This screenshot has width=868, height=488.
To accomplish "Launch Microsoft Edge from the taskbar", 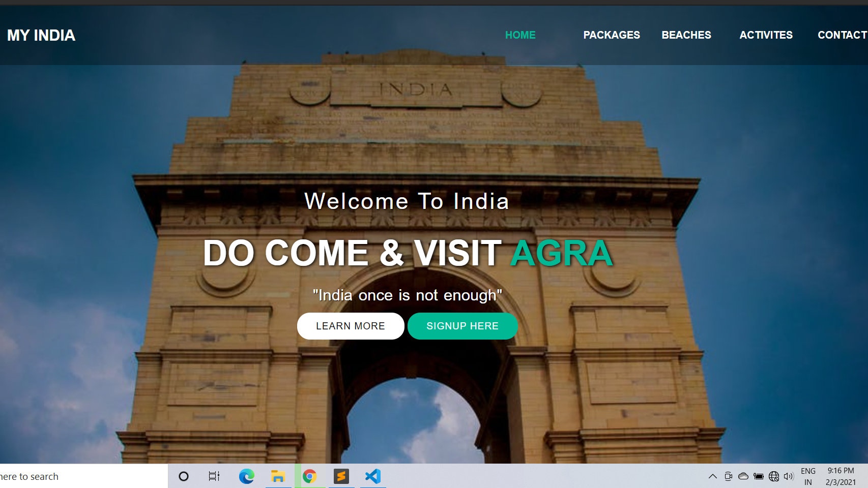I will tap(247, 476).
